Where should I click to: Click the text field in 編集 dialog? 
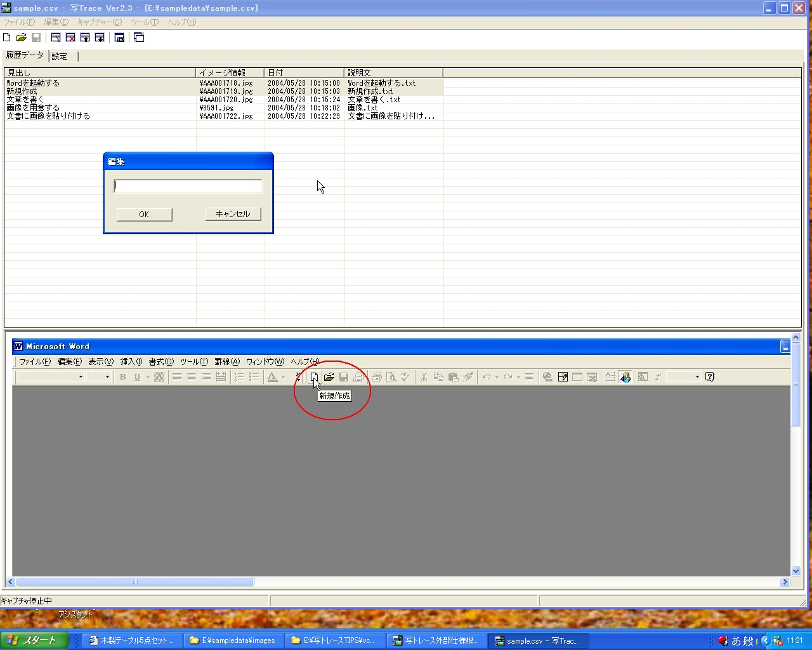[188, 186]
